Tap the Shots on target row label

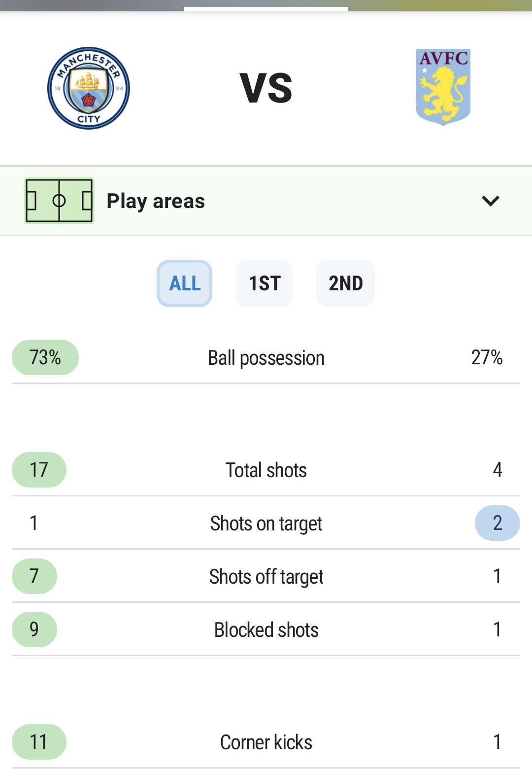[266, 524]
